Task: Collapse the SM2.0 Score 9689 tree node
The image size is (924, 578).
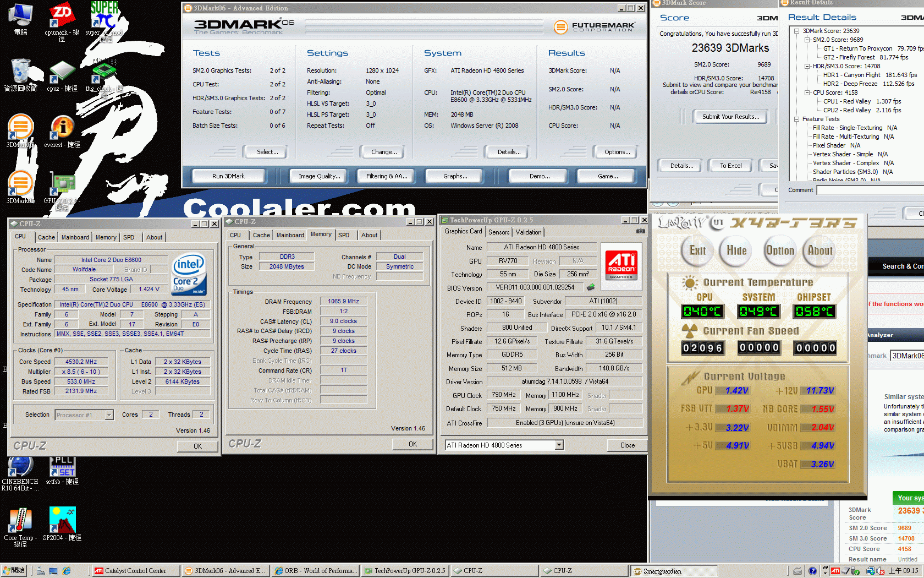Action: point(807,40)
